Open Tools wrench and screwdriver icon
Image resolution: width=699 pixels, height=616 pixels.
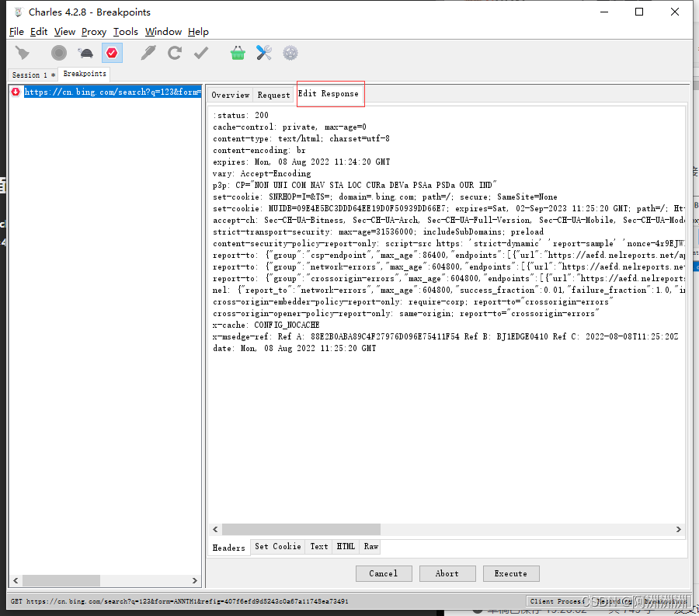pos(264,53)
